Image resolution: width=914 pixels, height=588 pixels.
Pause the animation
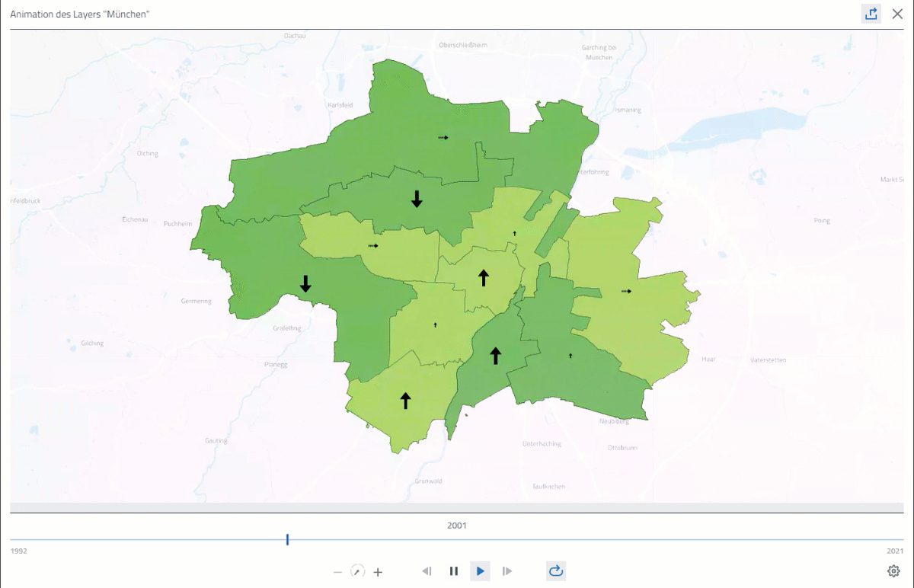453,571
